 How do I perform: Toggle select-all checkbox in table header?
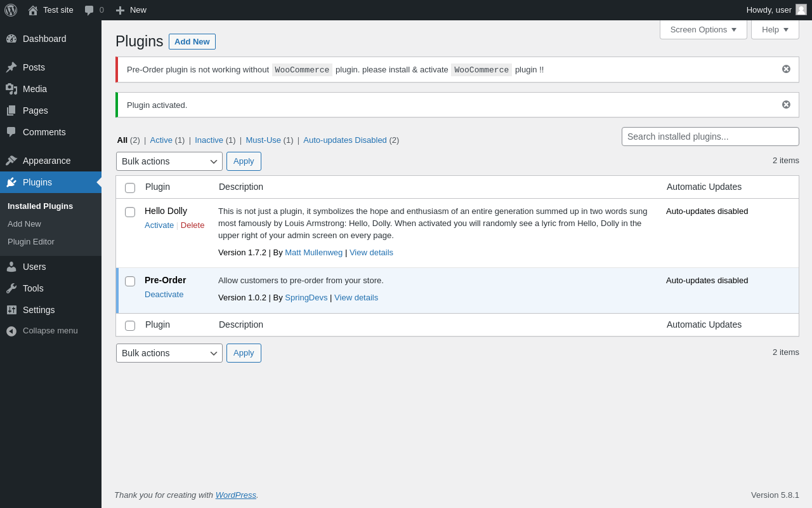[x=130, y=188]
